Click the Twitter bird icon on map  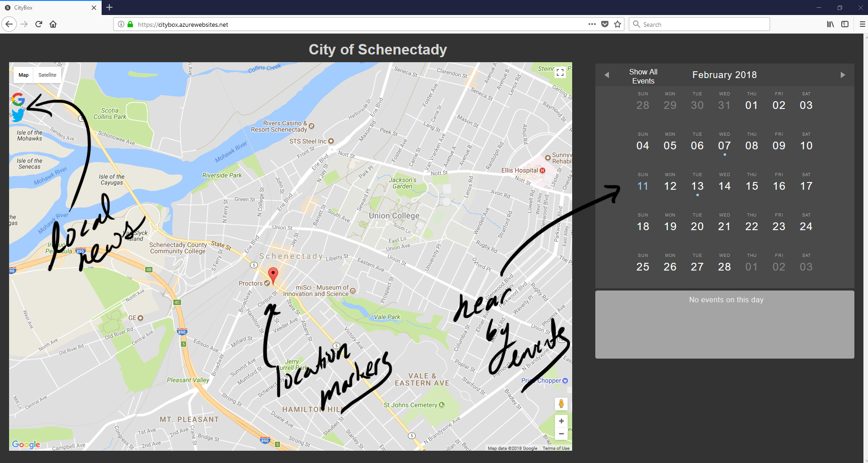[x=17, y=115]
